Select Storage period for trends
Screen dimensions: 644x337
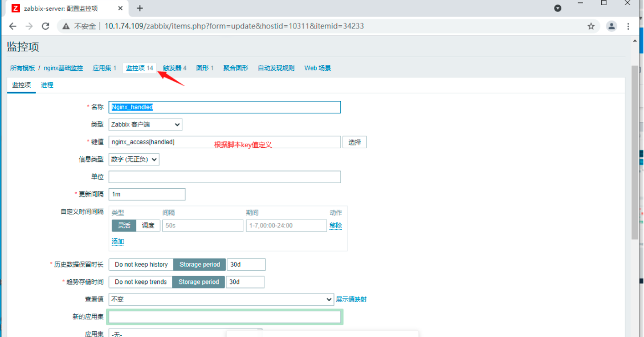(x=199, y=282)
